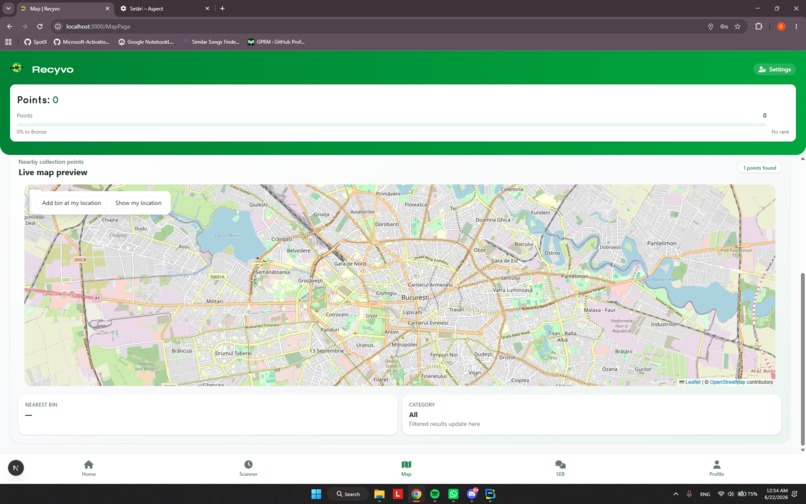Image resolution: width=806 pixels, height=504 pixels.
Task: Open the OpenStreetMap attribution link
Action: coord(727,382)
